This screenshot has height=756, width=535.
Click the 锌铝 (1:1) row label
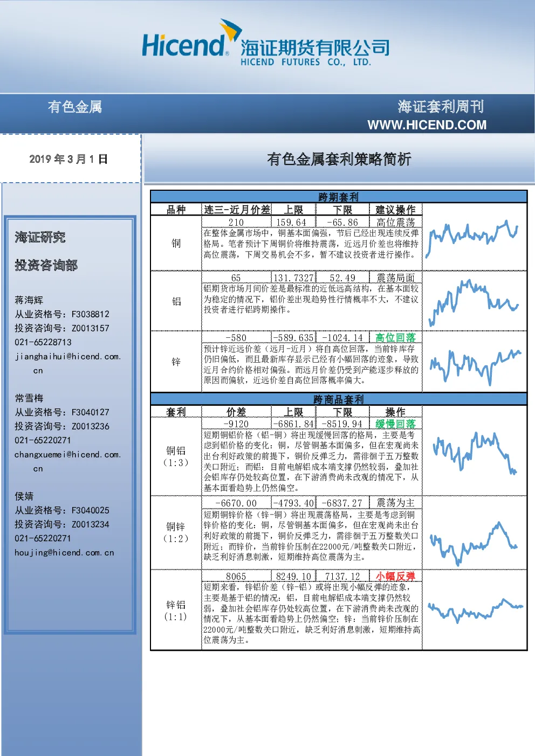(176, 610)
